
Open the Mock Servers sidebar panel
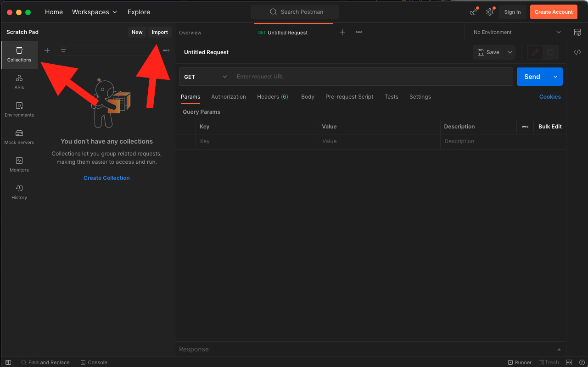[x=19, y=137]
